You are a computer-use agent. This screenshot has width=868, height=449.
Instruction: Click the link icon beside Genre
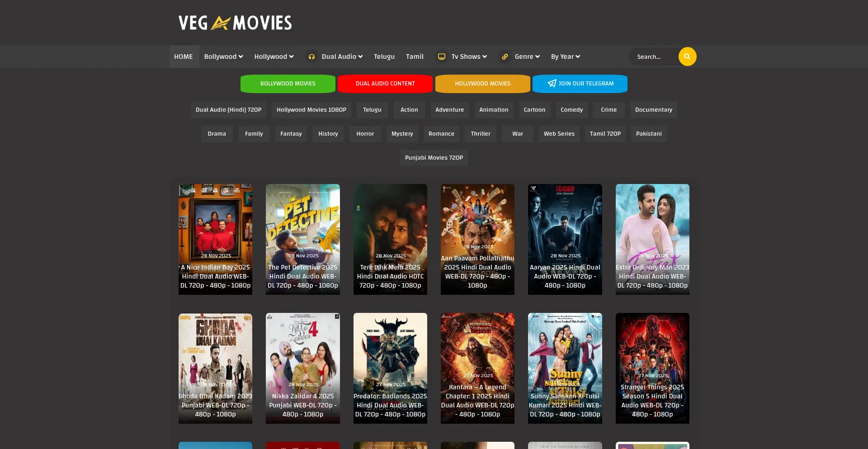[505, 57]
